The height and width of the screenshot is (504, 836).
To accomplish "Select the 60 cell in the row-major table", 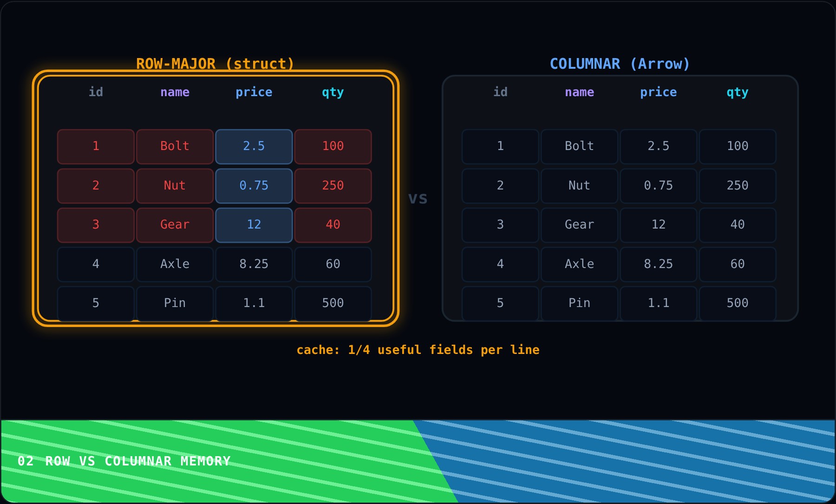I will (333, 264).
